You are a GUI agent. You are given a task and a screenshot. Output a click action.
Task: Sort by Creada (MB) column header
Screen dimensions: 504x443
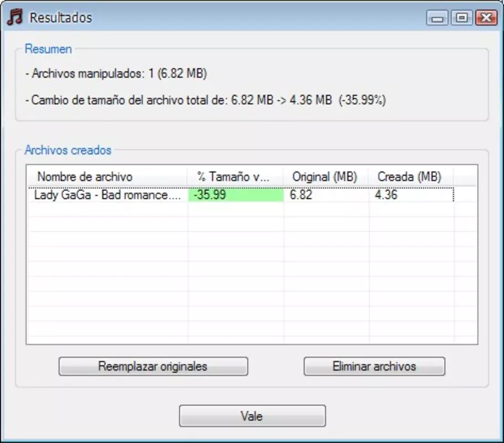tap(411, 177)
